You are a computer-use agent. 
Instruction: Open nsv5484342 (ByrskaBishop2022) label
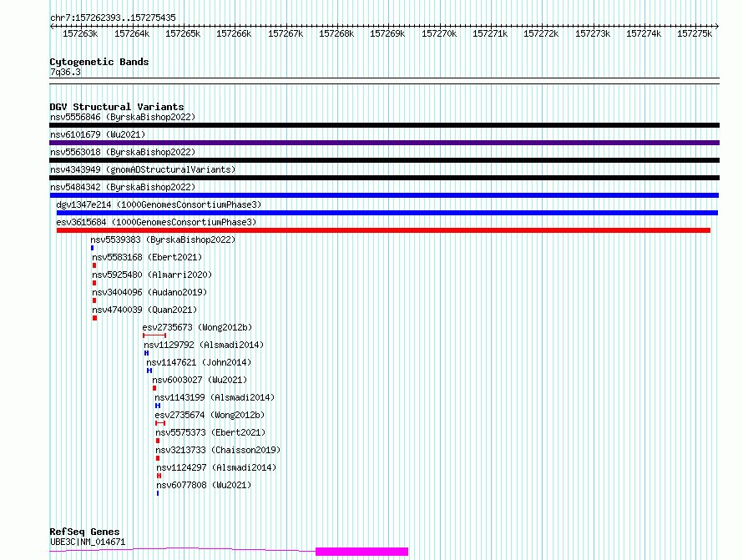[x=123, y=187]
